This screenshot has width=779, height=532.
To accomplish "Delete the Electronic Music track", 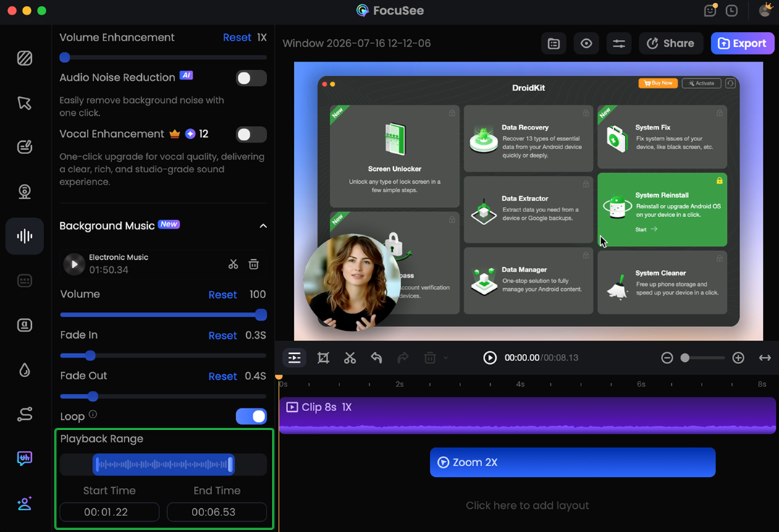I will coord(253,264).
